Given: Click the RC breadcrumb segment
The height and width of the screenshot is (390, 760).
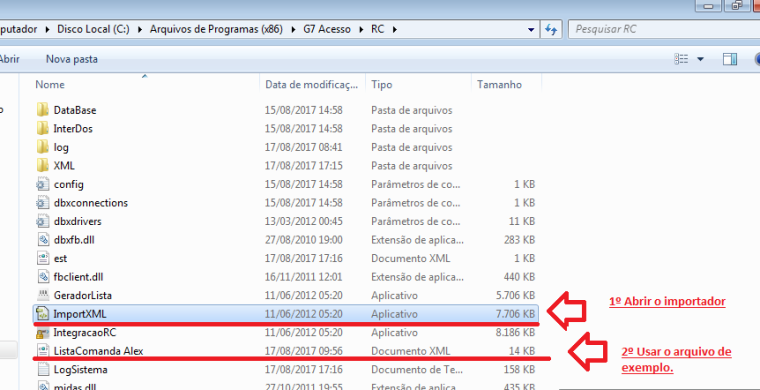Looking at the screenshot, I should click(x=378, y=29).
